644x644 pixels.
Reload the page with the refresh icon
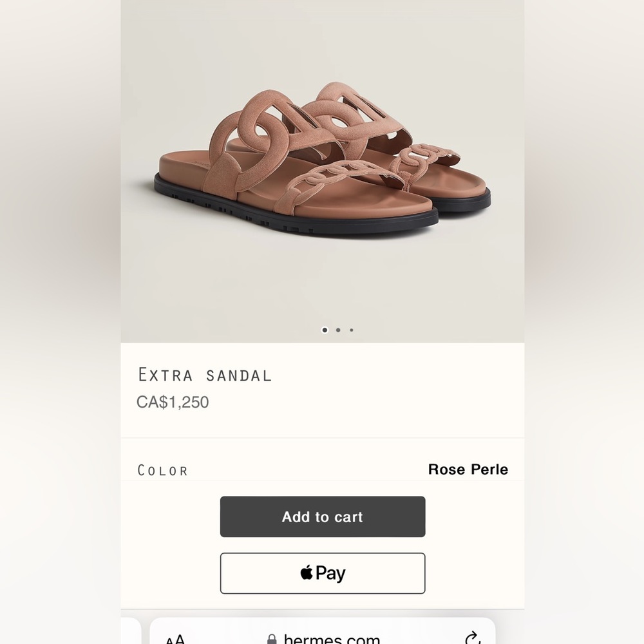coord(472,638)
